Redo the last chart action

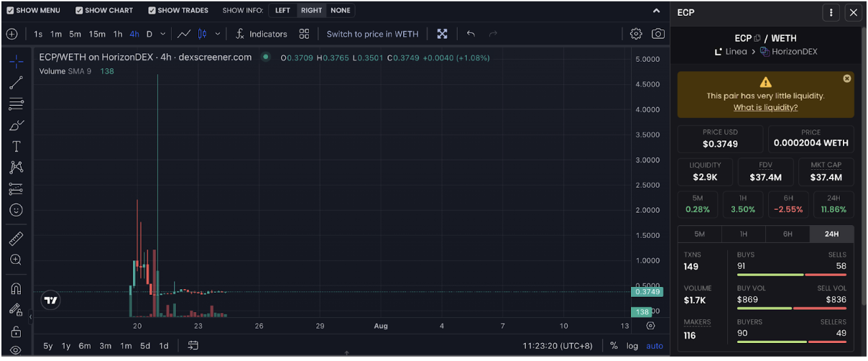[x=493, y=34]
